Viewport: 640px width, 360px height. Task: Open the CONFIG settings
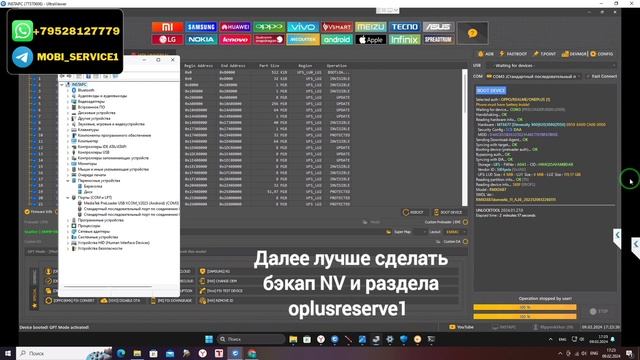click(x=602, y=54)
